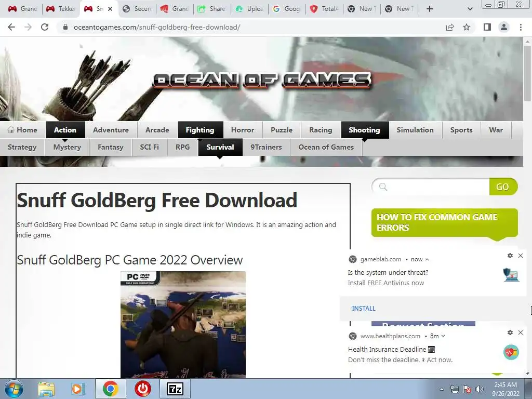This screenshot has height=399, width=532.
Task: Click the green GO search button
Action: click(503, 187)
